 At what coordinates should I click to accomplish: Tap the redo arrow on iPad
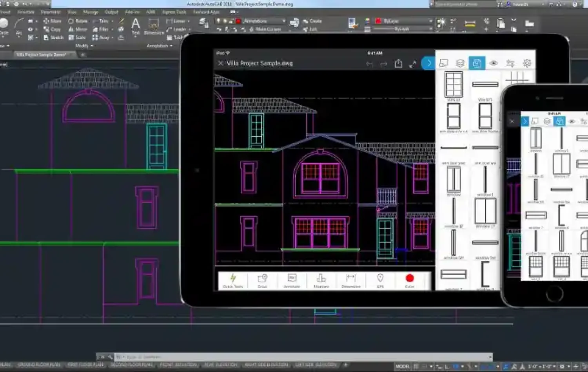point(384,64)
